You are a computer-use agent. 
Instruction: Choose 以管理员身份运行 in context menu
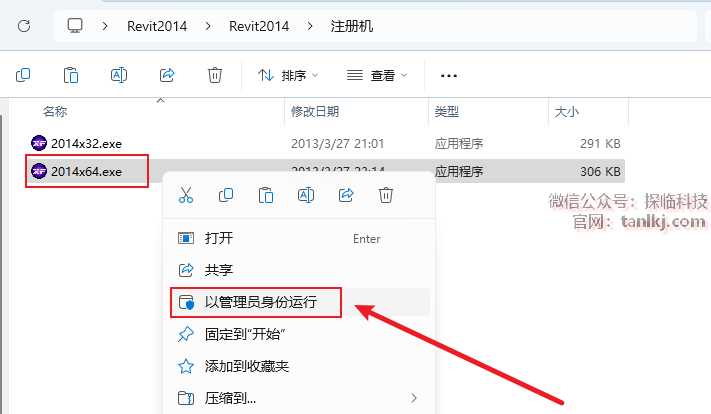(x=299, y=302)
